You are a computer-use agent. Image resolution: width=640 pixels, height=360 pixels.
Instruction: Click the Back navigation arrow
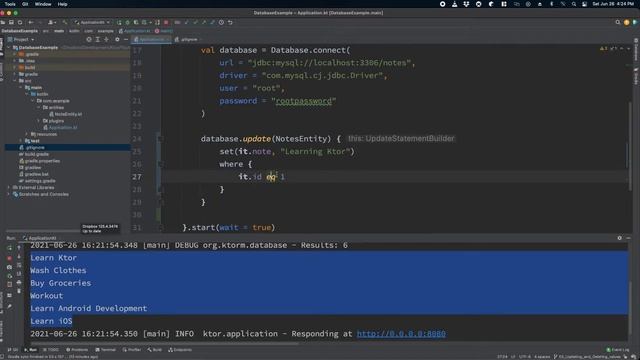[31, 22]
